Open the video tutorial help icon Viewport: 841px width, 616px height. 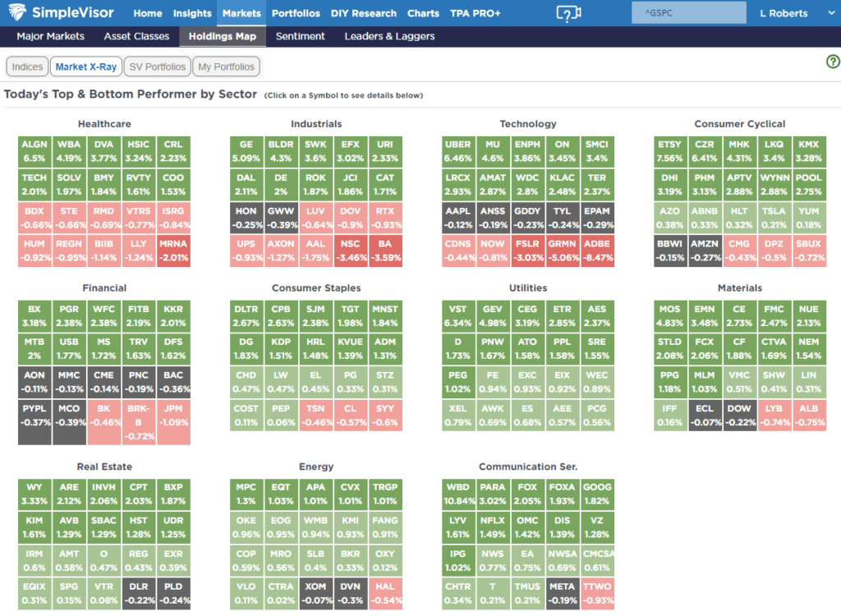568,13
